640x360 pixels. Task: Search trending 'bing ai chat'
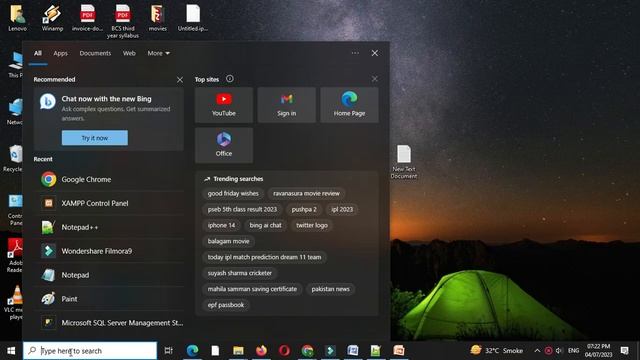click(x=265, y=225)
